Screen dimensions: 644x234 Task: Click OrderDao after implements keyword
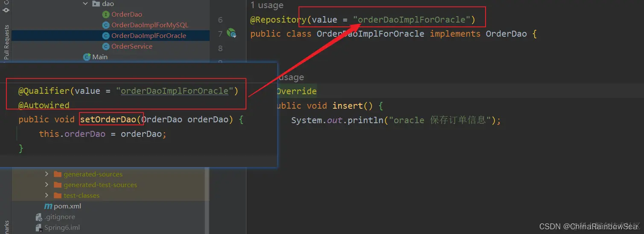click(x=506, y=34)
